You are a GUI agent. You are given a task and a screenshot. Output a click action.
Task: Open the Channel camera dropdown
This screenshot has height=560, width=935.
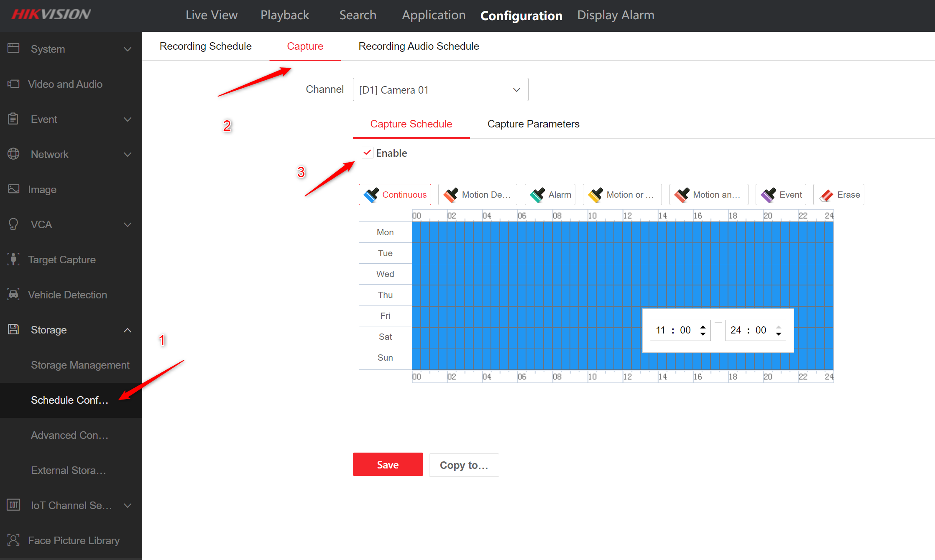click(440, 89)
